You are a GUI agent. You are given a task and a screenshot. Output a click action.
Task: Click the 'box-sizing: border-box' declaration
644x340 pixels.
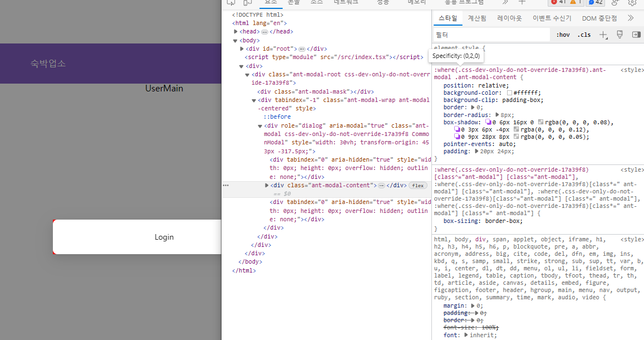click(483, 221)
